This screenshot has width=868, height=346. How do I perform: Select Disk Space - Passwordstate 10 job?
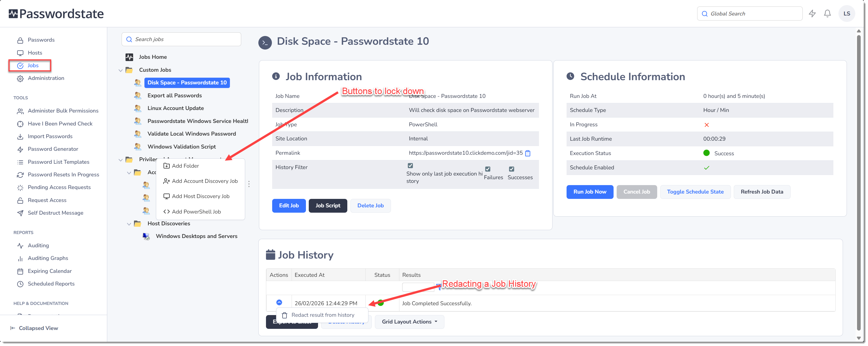tap(187, 83)
